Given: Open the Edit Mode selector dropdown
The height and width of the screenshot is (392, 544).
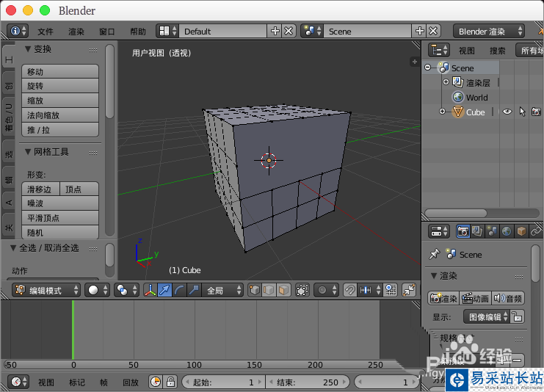Looking at the screenshot, I should click(x=46, y=290).
